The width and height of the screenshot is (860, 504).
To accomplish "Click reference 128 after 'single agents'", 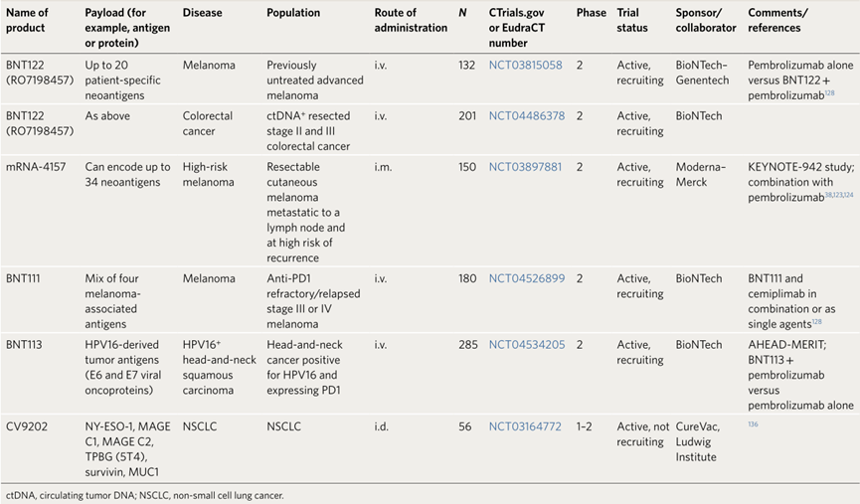I will point(816,322).
